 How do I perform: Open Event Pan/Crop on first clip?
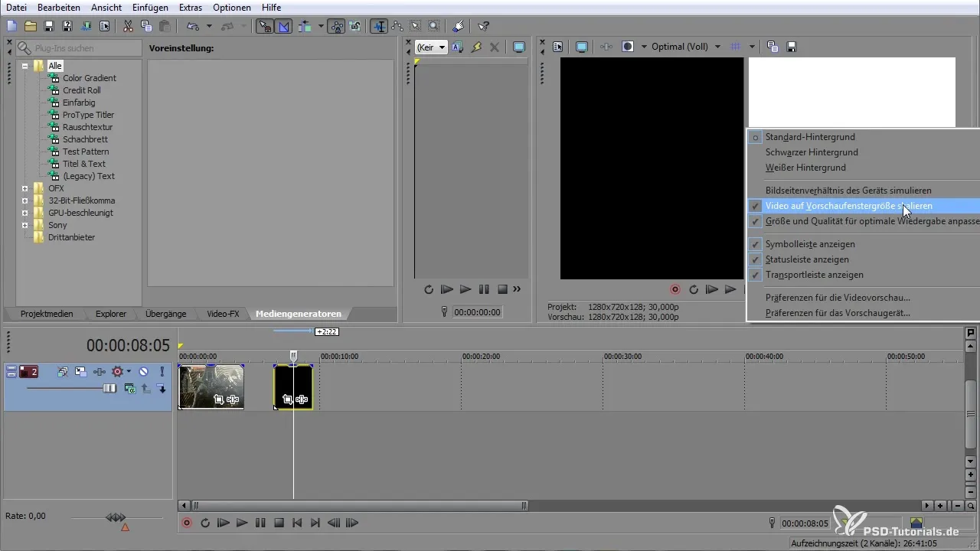(x=219, y=399)
